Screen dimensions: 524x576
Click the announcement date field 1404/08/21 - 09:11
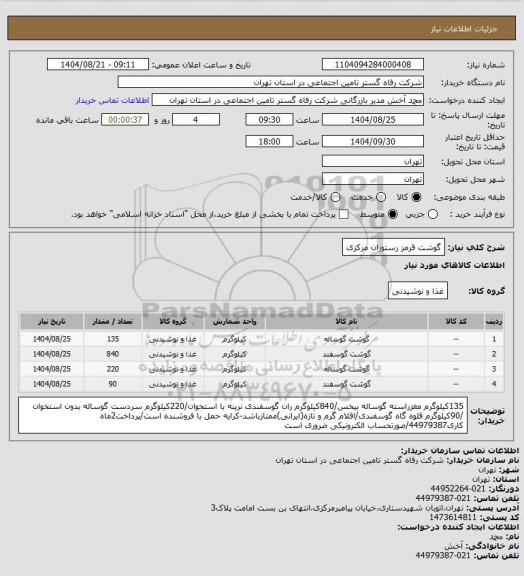pos(98,64)
